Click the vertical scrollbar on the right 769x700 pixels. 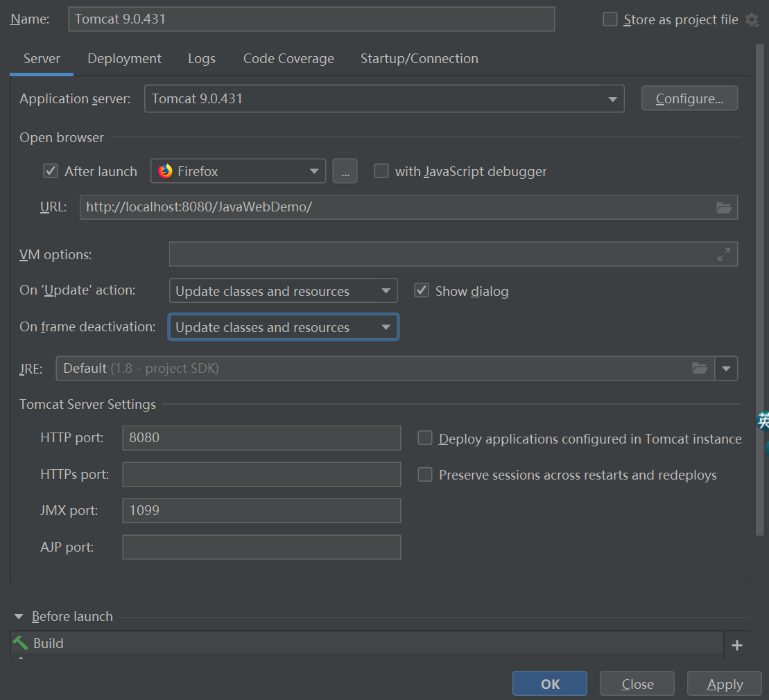[x=760, y=289]
